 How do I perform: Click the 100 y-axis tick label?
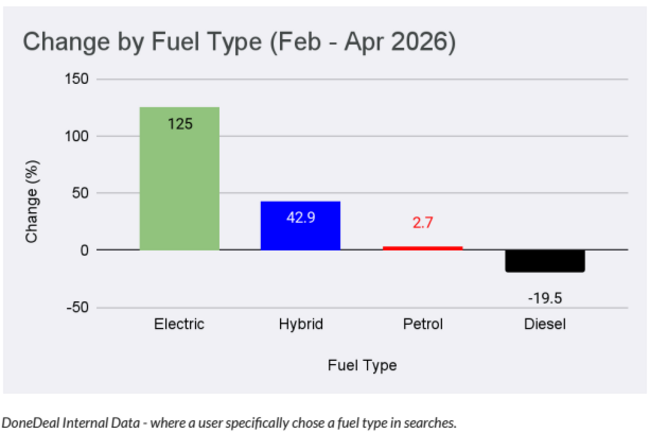coord(76,136)
